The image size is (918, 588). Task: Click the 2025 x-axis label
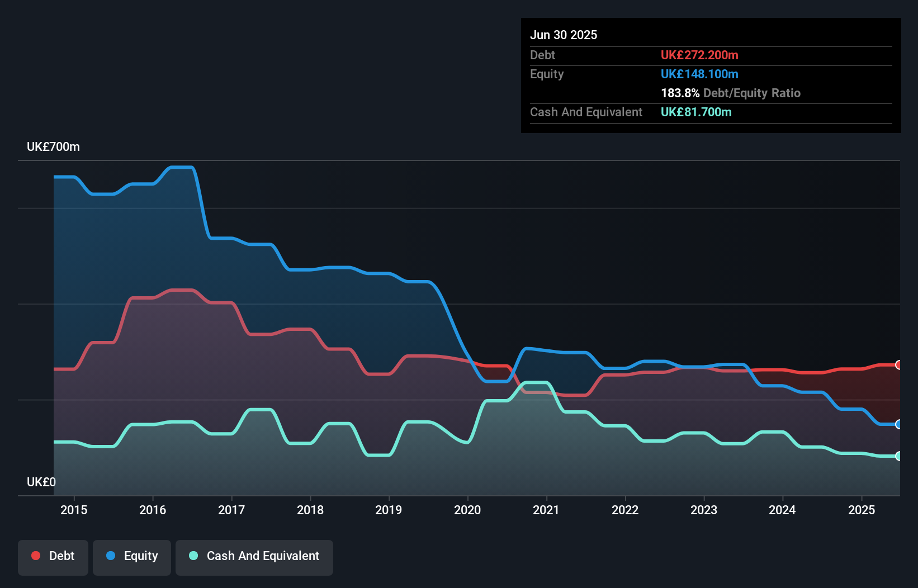[862, 510]
